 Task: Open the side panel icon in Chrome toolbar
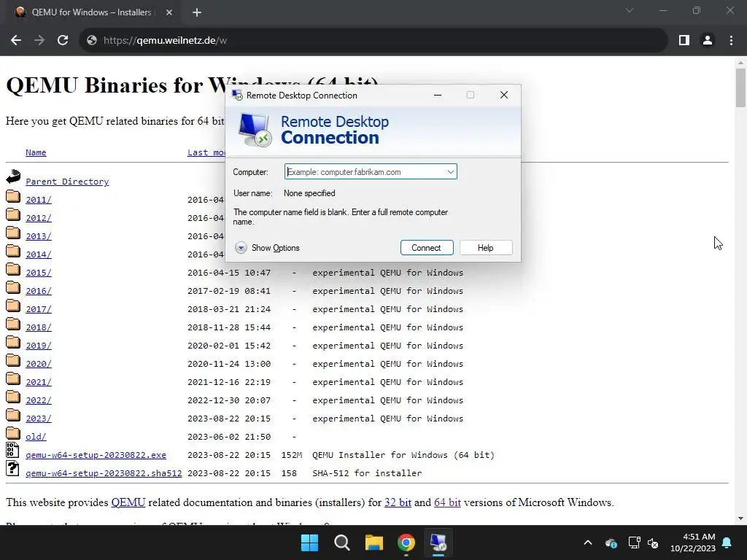pos(684,41)
